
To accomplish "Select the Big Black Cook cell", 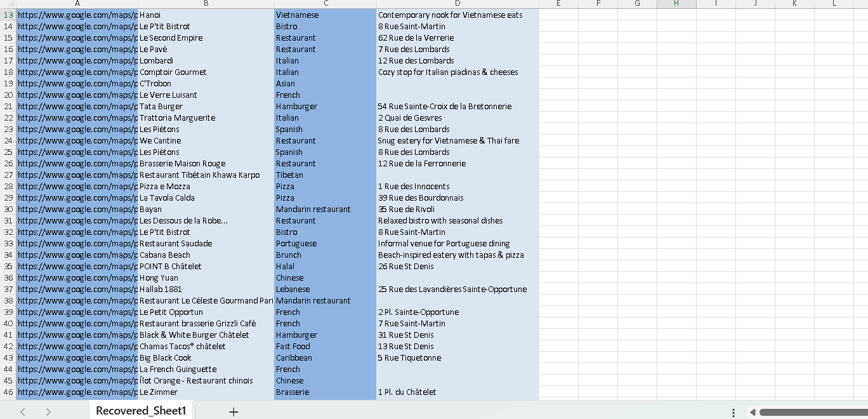I will click(206, 357).
